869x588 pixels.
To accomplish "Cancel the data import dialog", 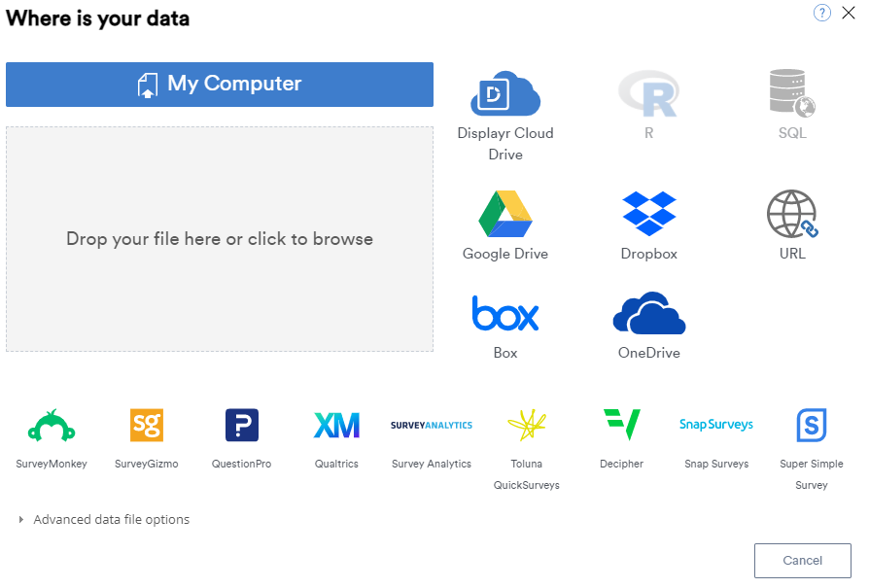I will point(803,560).
